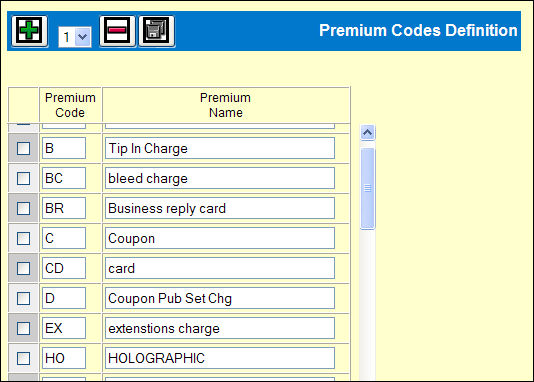Open the row count dropdown showing 1

75,37
